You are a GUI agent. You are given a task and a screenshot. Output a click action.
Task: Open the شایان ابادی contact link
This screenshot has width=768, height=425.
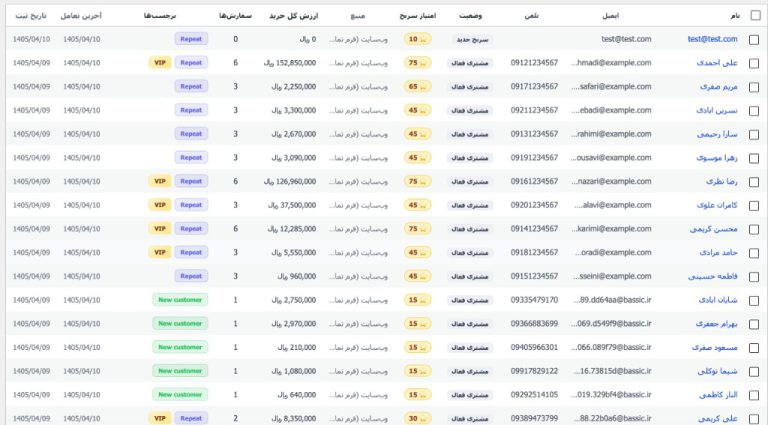coord(718,300)
